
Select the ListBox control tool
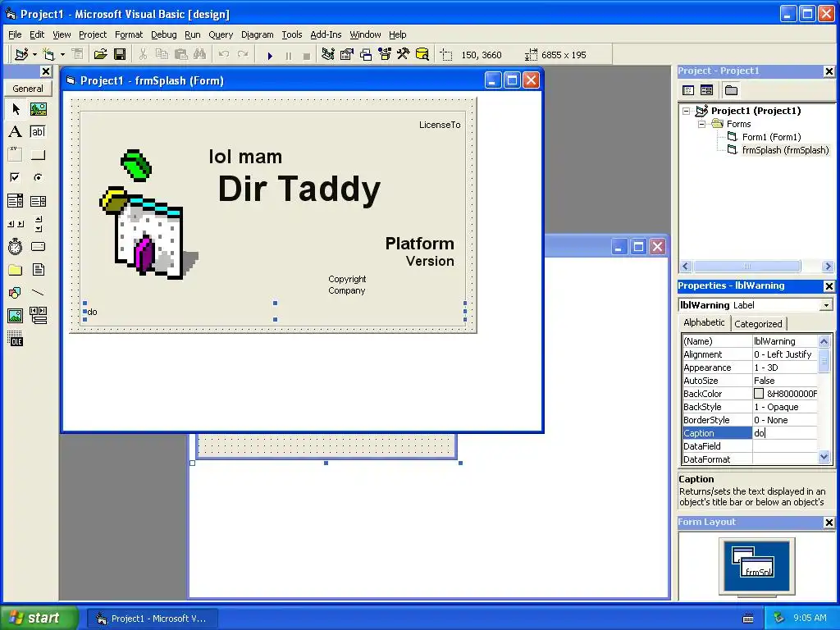[x=38, y=201]
